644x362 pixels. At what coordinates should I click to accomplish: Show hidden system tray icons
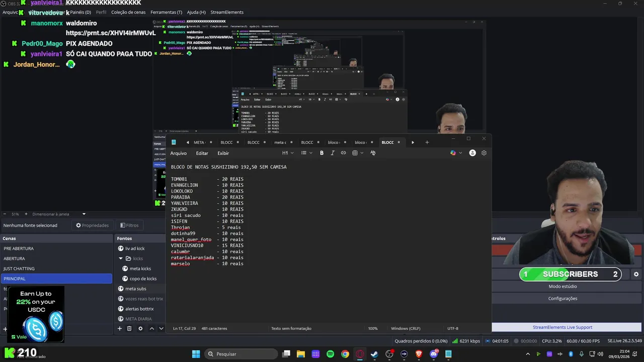coord(528,354)
